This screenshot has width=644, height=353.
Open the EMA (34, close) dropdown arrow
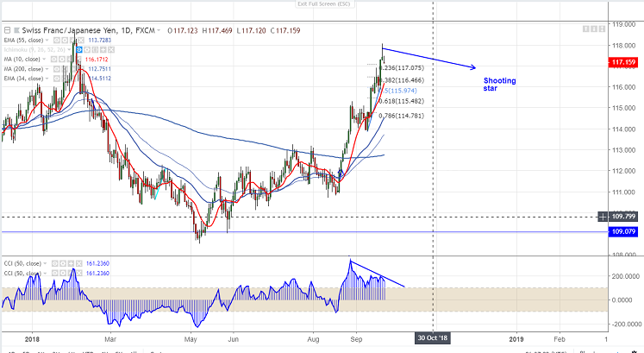47,79
